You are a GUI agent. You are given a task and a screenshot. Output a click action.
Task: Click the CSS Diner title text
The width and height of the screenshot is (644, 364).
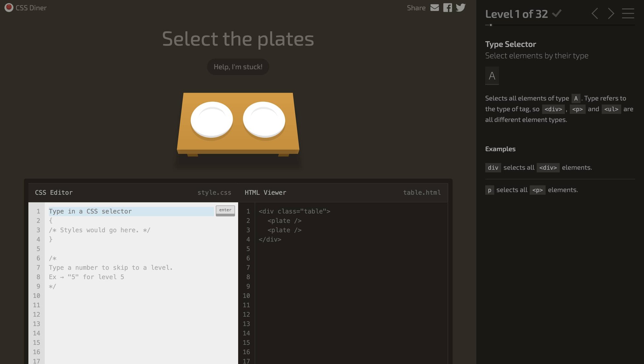(x=31, y=8)
